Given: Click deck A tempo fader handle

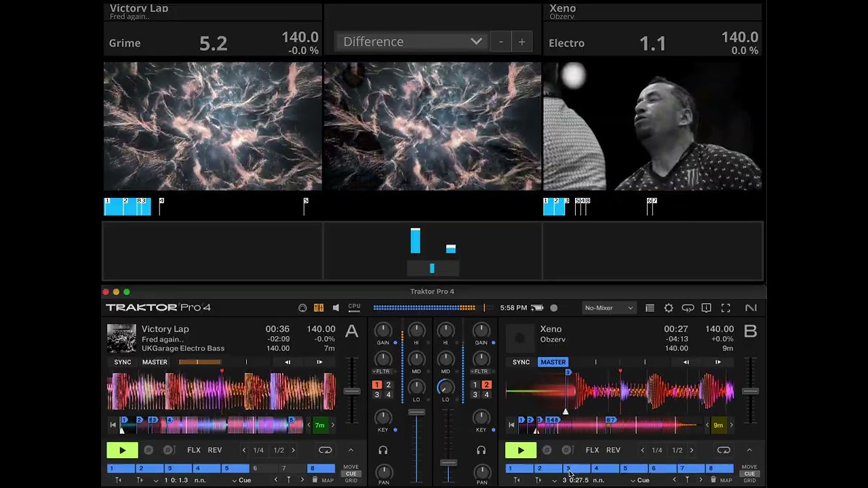Looking at the screenshot, I should [x=352, y=391].
